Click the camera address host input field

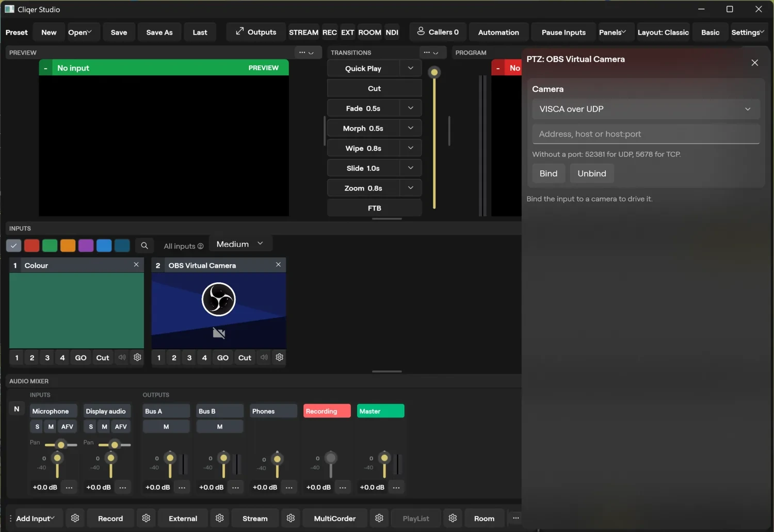coord(646,134)
